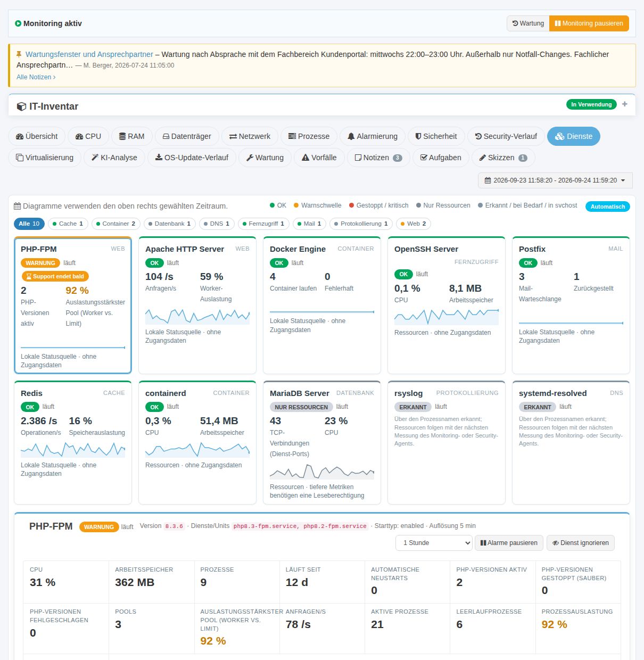Click the In Verwendung status badge

pyautogui.click(x=591, y=104)
